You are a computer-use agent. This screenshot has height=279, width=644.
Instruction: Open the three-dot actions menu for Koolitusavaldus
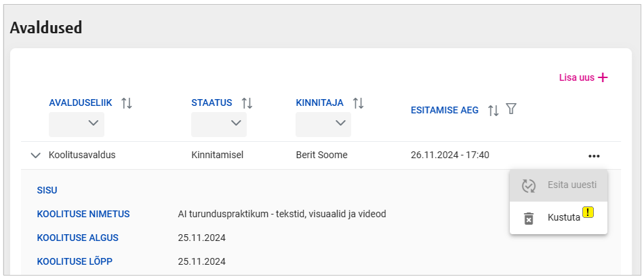tap(594, 155)
